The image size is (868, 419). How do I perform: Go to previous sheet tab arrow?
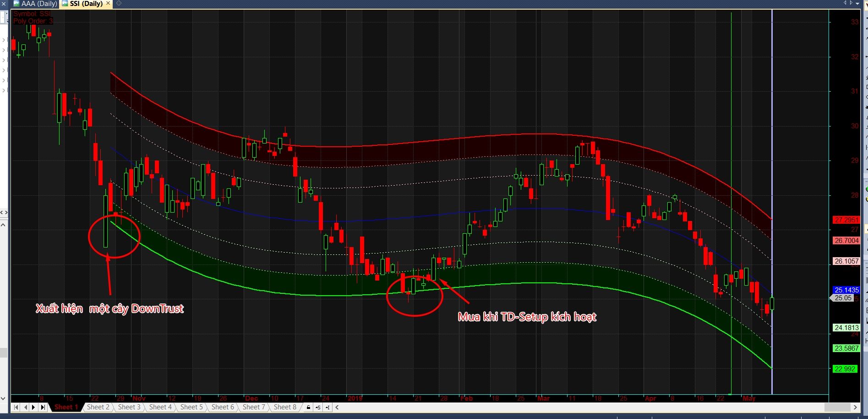coord(25,407)
